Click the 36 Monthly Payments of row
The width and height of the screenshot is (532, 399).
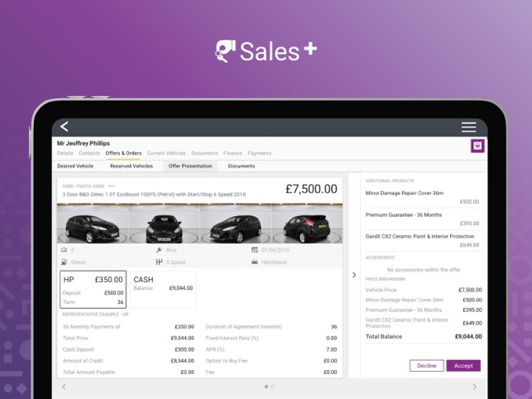tap(128, 327)
